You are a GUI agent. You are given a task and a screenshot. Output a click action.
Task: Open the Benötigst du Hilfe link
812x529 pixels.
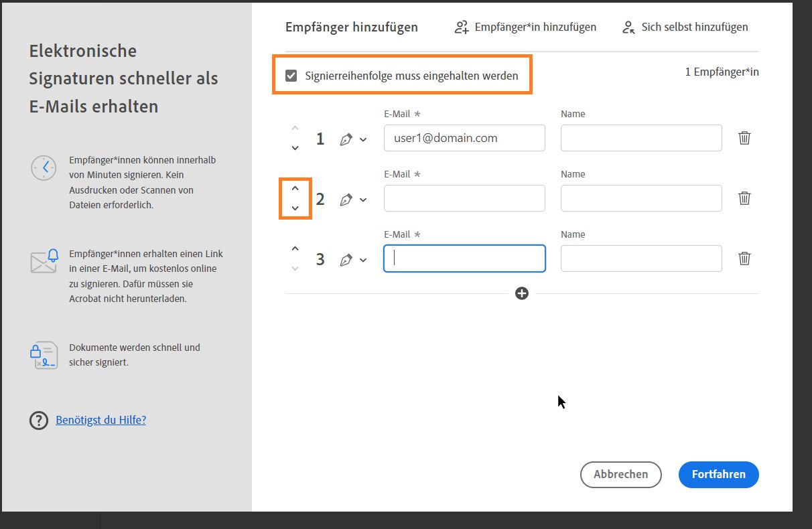click(x=100, y=421)
